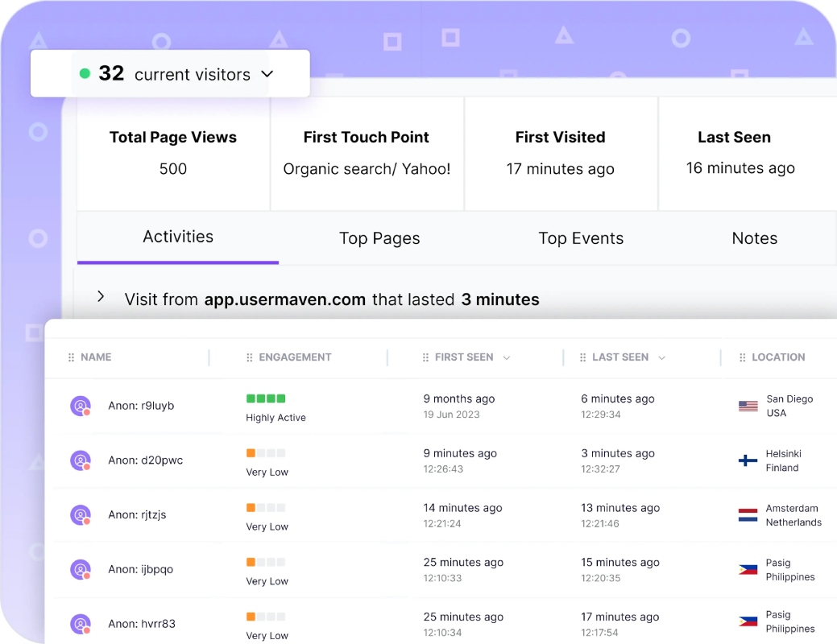Switch to the Top Events tab
This screenshot has height=644, width=837.
coord(581,238)
